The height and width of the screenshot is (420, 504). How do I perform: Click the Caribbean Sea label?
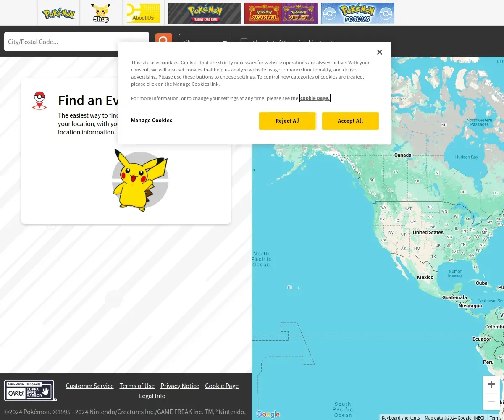click(x=491, y=301)
